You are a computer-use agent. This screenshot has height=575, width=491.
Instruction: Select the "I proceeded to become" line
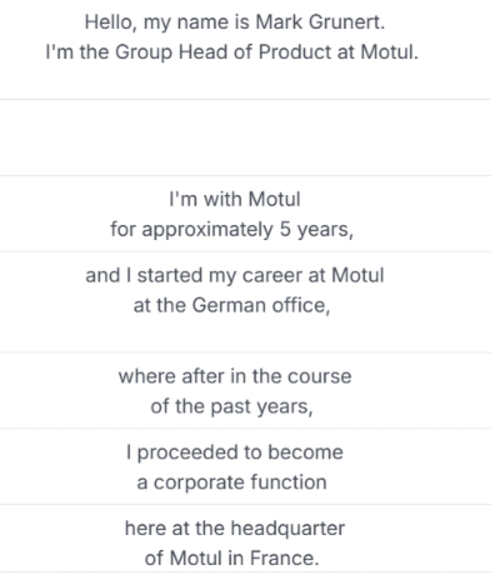coord(235,453)
